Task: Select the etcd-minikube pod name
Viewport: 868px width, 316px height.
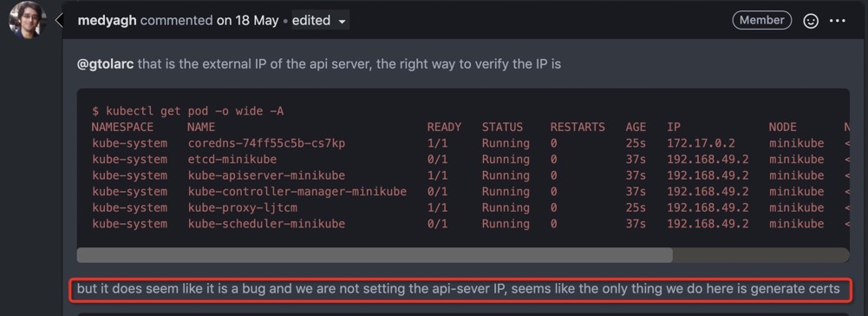Action: pos(232,159)
